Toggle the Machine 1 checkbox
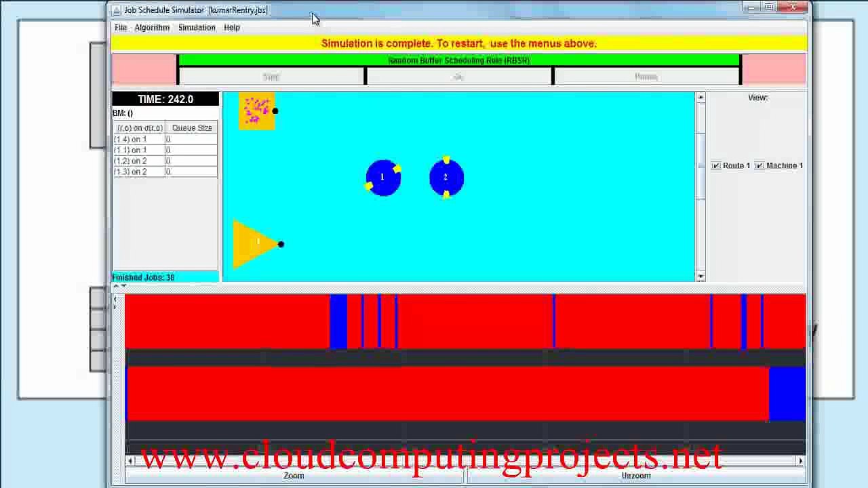The height and width of the screenshot is (488, 868). pos(759,166)
